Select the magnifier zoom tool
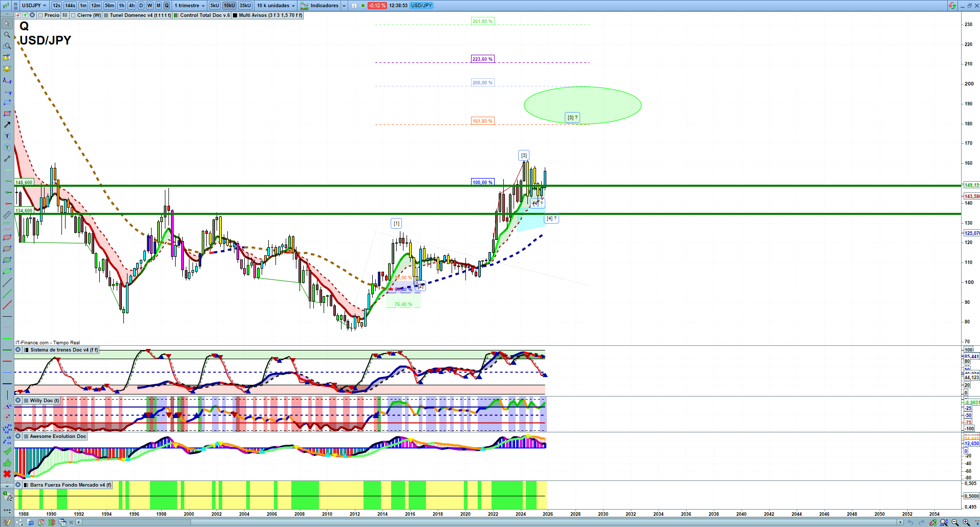980x527 pixels. [x=7, y=35]
